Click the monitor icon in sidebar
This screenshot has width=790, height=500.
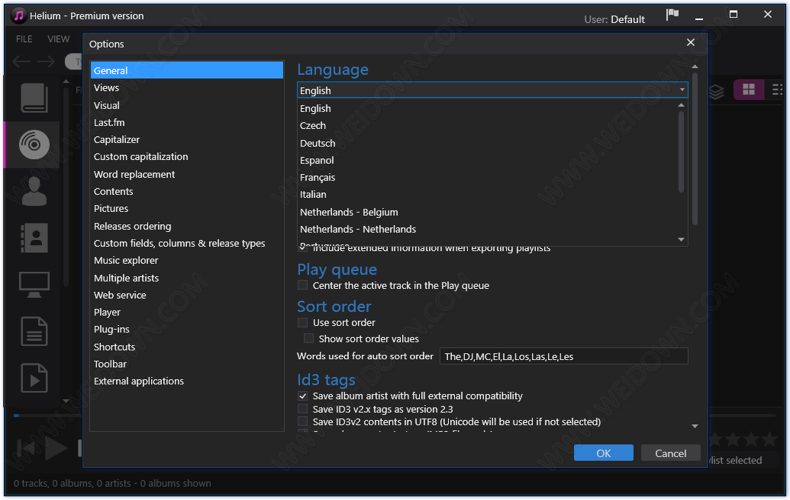[34, 285]
